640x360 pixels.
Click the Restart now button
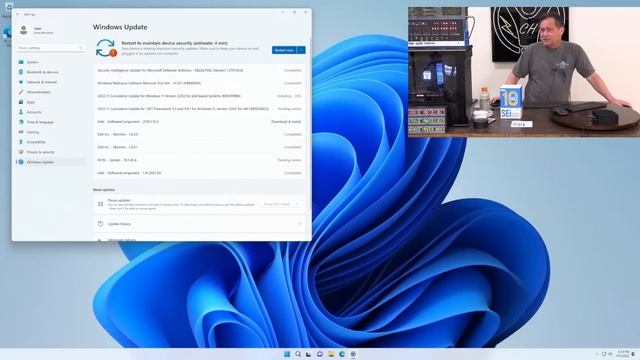284,50
